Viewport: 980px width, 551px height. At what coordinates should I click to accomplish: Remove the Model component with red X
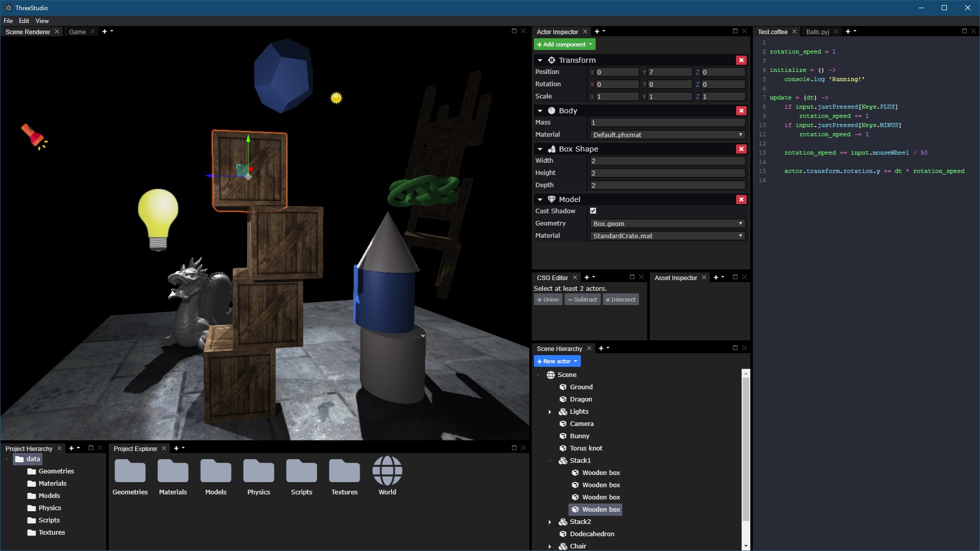pos(741,199)
